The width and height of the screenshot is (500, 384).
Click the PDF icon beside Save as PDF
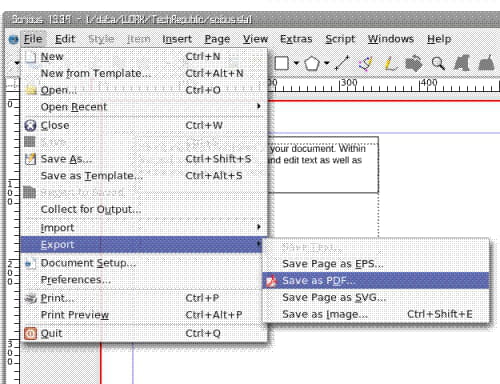(271, 281)
